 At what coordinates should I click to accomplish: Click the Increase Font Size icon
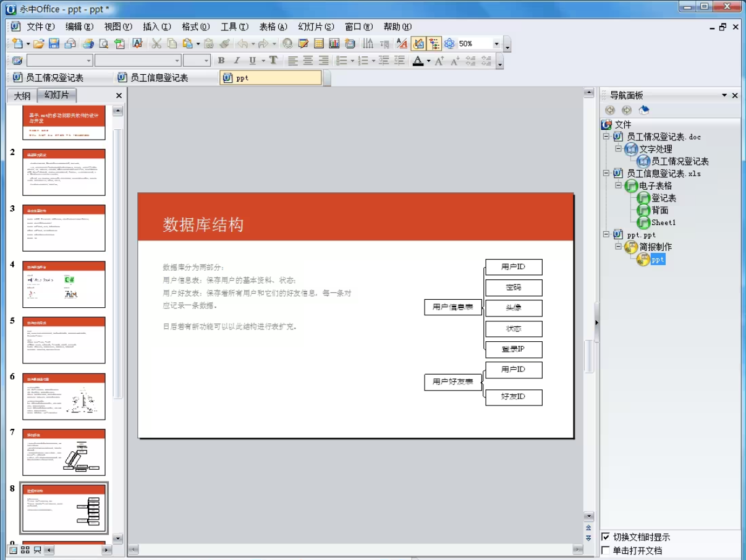[439, 61]
